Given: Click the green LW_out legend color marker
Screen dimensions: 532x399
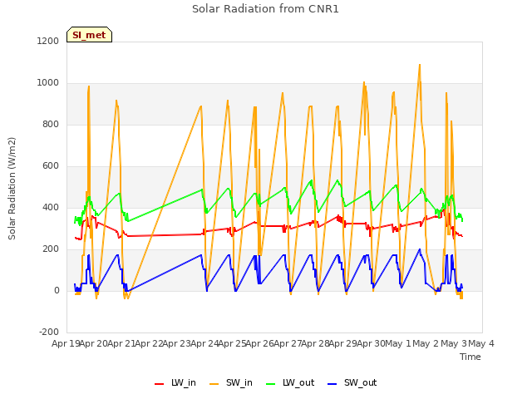Looking at the screenshot, I should (x=271, y=384).
